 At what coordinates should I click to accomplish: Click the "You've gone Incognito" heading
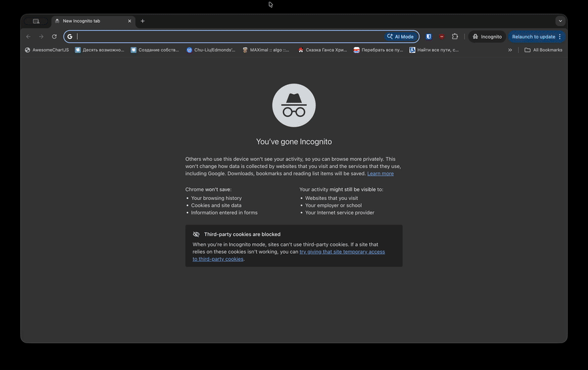click(294, 141)
